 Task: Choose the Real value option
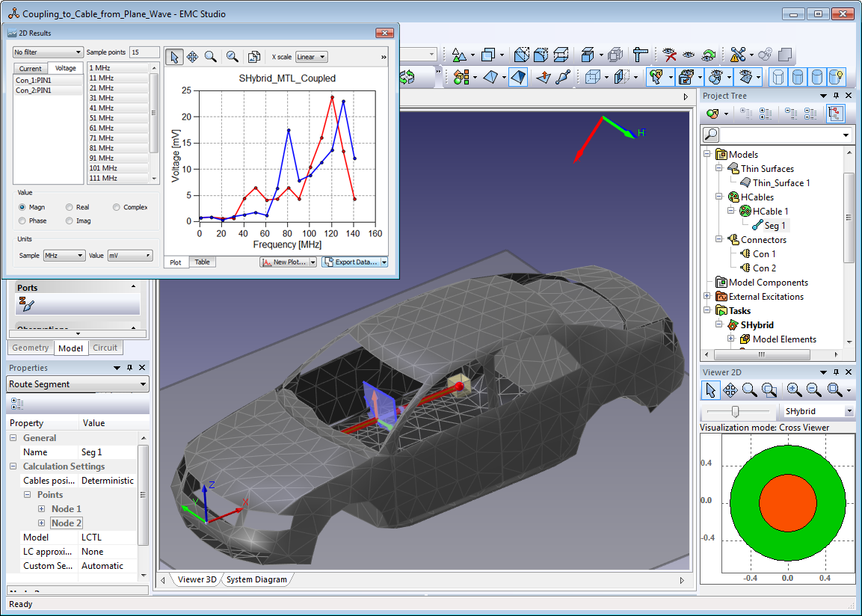pos(70,207)
